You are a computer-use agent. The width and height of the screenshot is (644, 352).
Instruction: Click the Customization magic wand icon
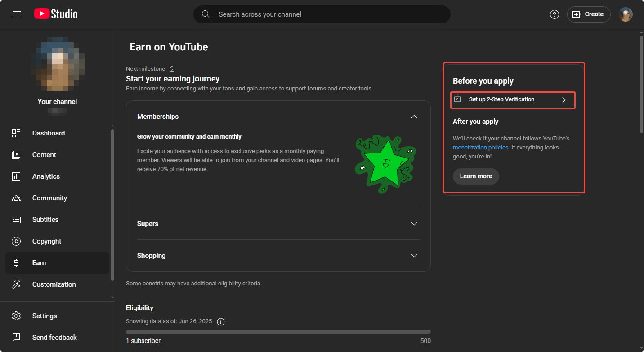[16, 284]
